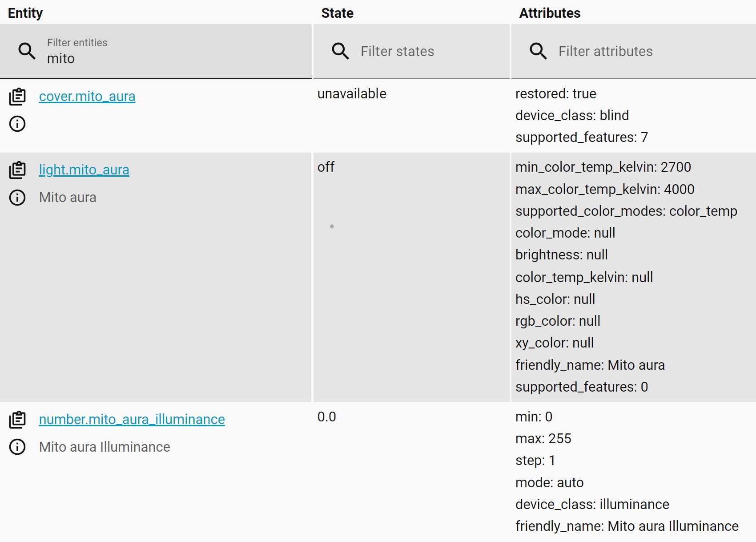The height and width of the screenshot is (542, 756).
Task: Click the unavailable state of cover.mito_aura
Action: click(352, 94)
